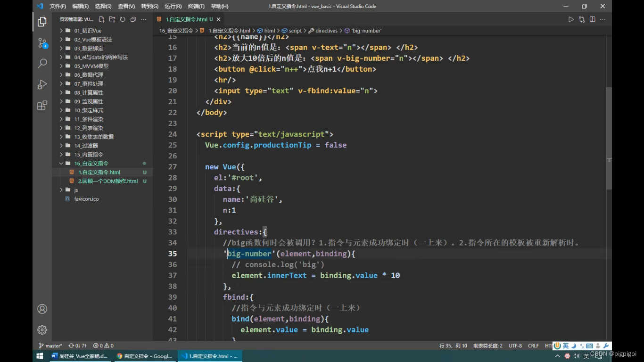Image resolution: width=644 pixels, height=362 pixels.
Task: Open the 编辑(E) menu
Action: 80,6
